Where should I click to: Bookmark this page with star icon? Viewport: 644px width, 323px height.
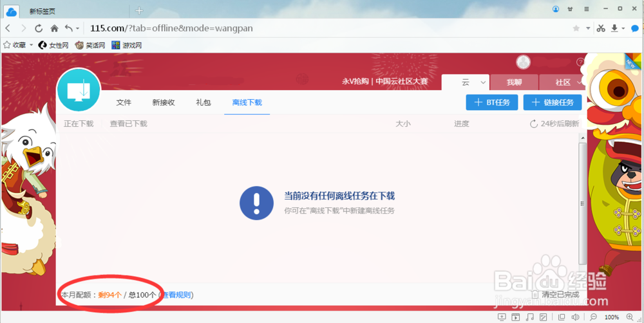coord(576,28)
